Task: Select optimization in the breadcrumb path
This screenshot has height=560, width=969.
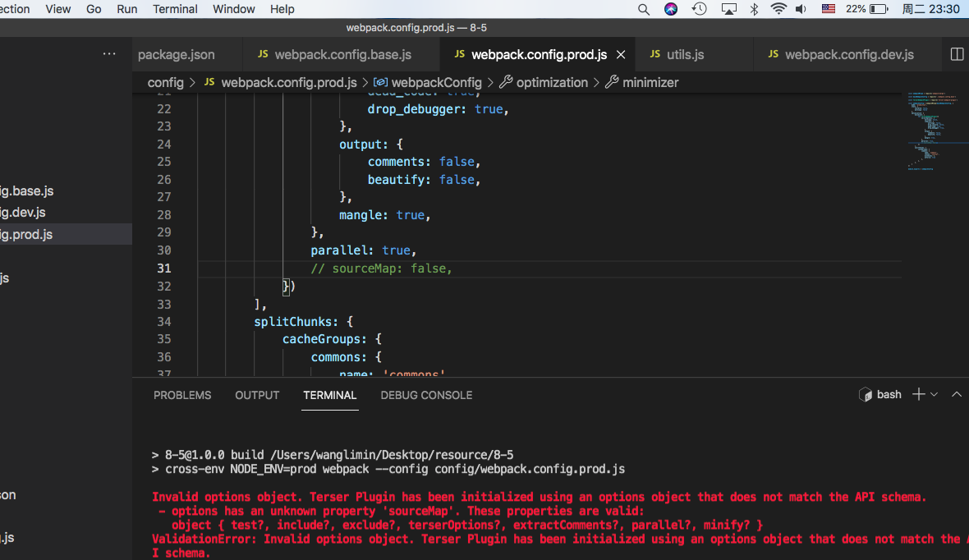Action: click(552, 82)
